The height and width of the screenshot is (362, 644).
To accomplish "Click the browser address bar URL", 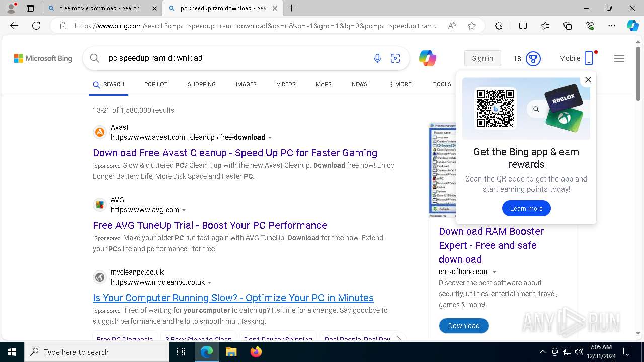I will [x=257, y=26].
